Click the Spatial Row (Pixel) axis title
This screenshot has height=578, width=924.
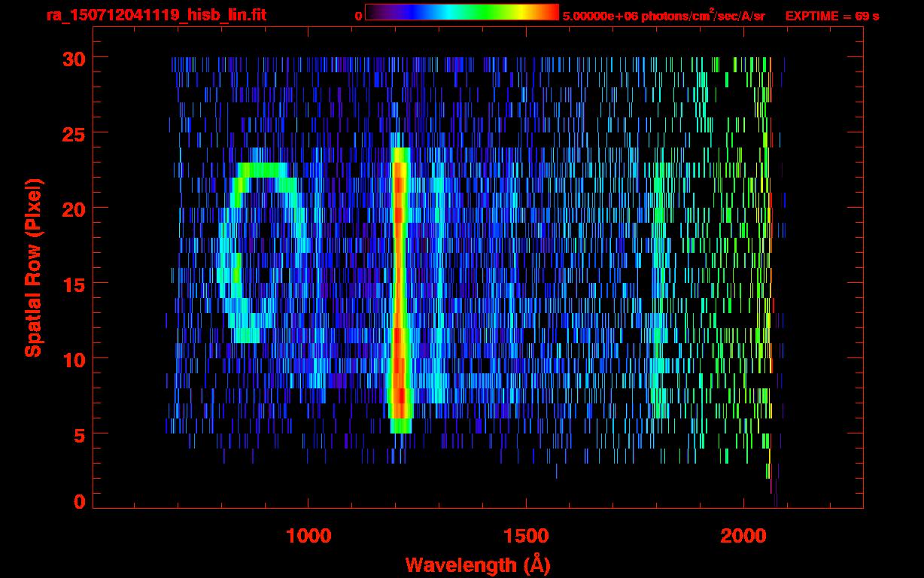(x=33, y=268)
